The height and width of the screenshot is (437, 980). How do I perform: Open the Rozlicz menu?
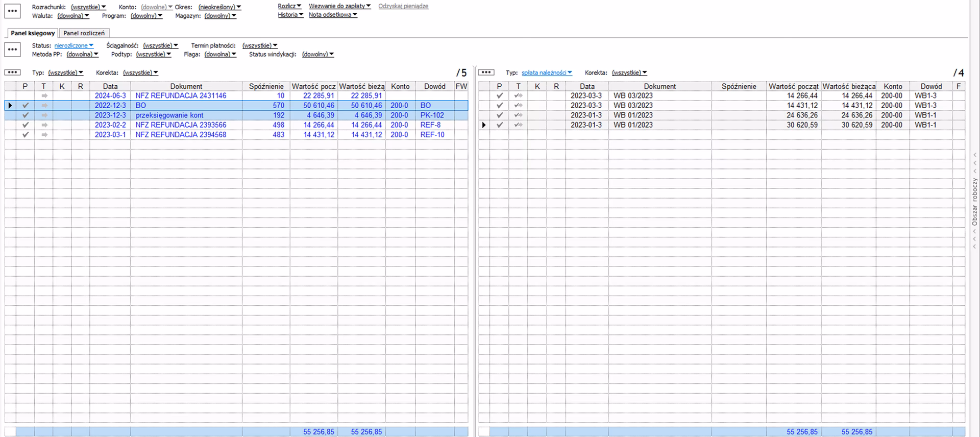[289, 6]
